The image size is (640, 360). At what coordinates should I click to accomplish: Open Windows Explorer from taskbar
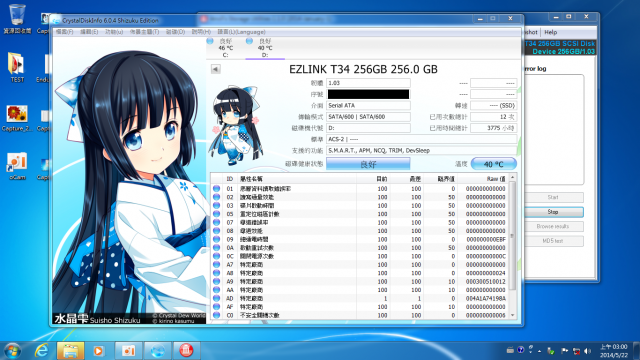click(71, 351)
